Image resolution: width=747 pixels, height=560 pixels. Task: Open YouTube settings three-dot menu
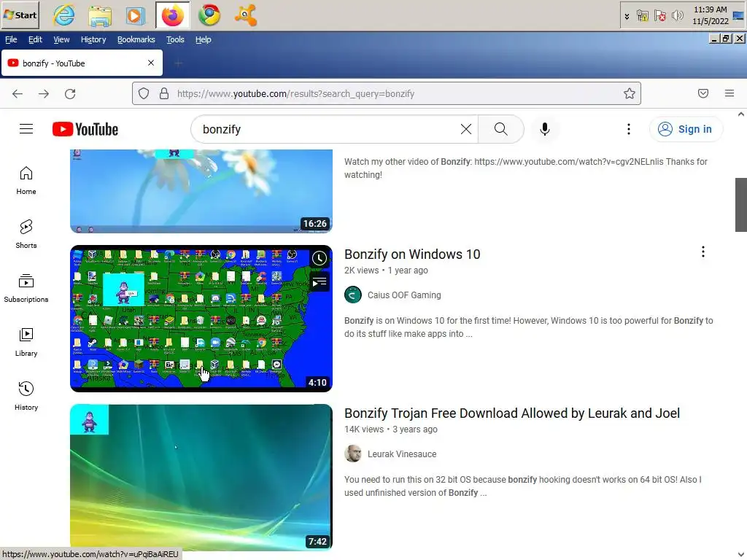628,129
